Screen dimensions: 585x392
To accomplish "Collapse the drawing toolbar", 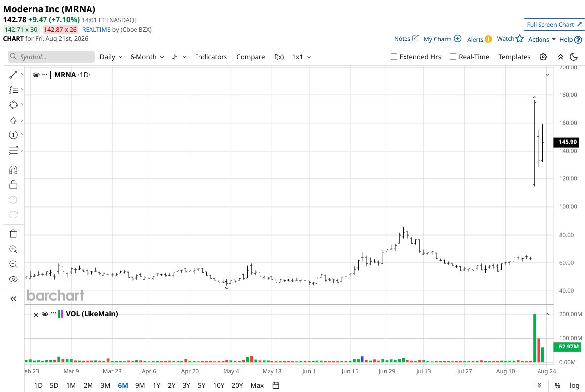I will [13, 299].
